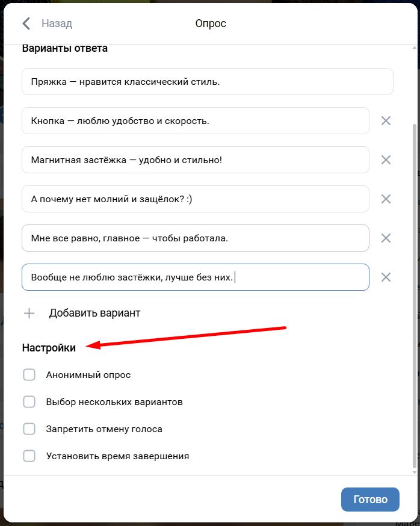
Task: Enable 'Анонимный опрос' checkbox
Action: [29, 375]
